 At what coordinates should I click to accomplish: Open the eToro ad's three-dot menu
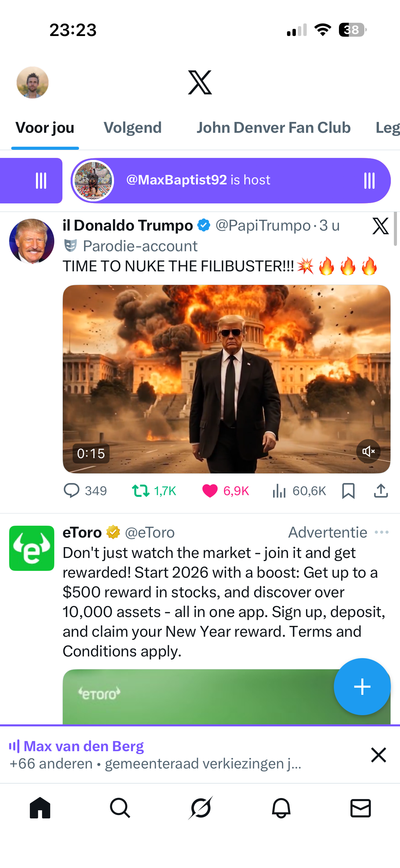click(x=382, y=532)
